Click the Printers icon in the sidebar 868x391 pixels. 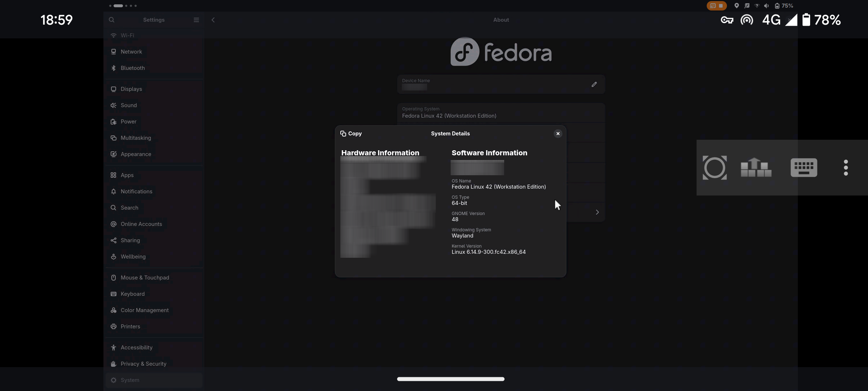(114, 327)
